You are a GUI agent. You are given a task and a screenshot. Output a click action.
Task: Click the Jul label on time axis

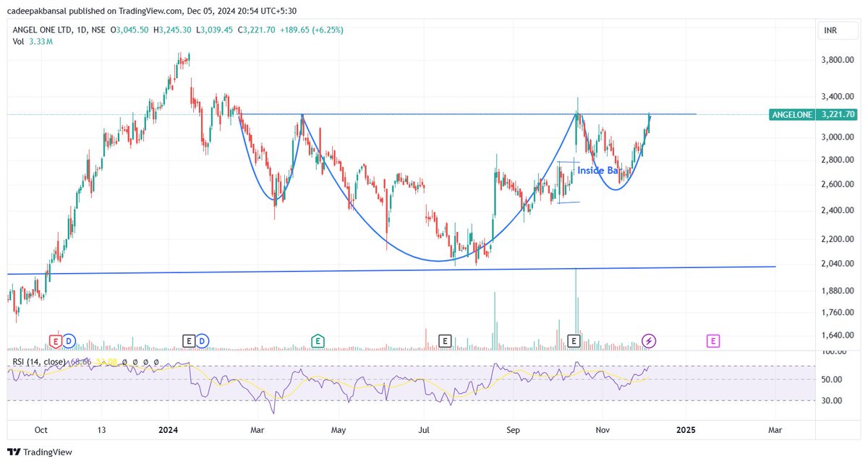[x=424, y=429]
